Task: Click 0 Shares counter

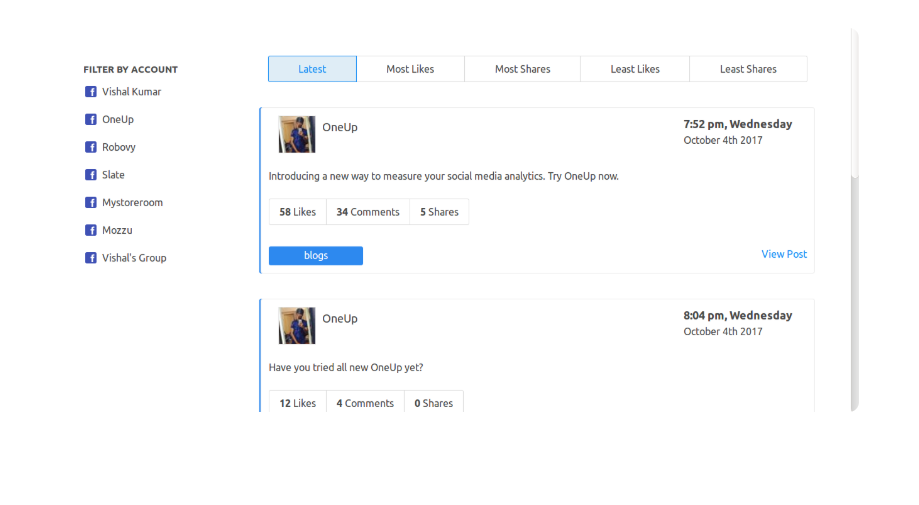Action: click(434, 403)
